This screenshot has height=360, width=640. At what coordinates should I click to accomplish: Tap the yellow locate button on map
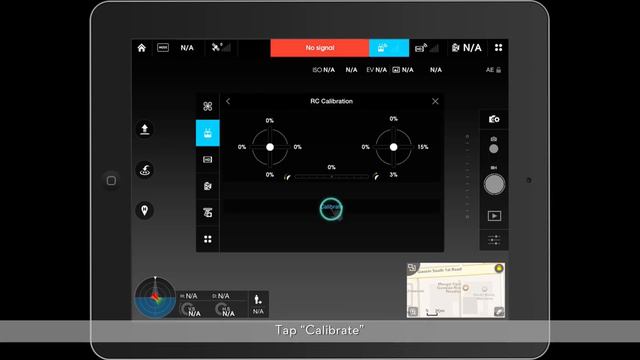499,268
